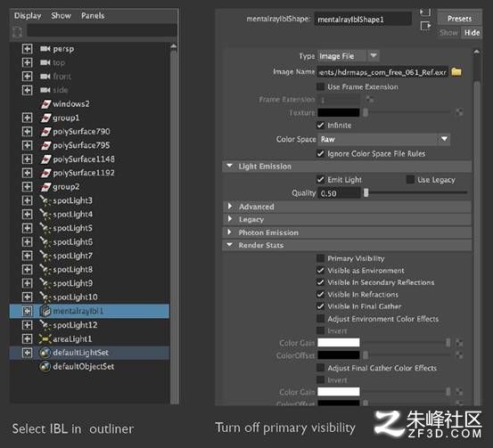The image size is (493, 448).
Task: Collapse the Render Stats section
Action: (229, 245)
